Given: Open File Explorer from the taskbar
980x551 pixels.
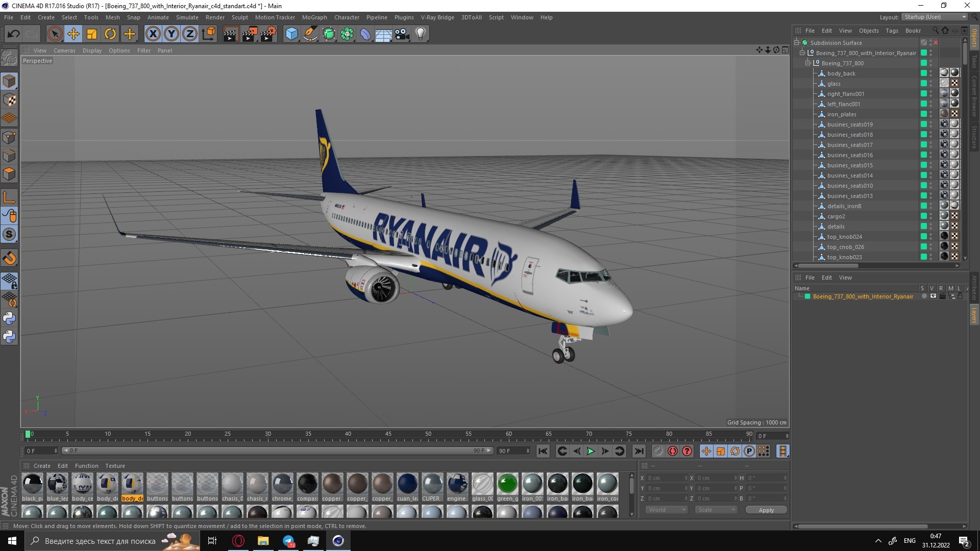Looking at the screenshot, I should pyautogui.click(x=263, y=541).
